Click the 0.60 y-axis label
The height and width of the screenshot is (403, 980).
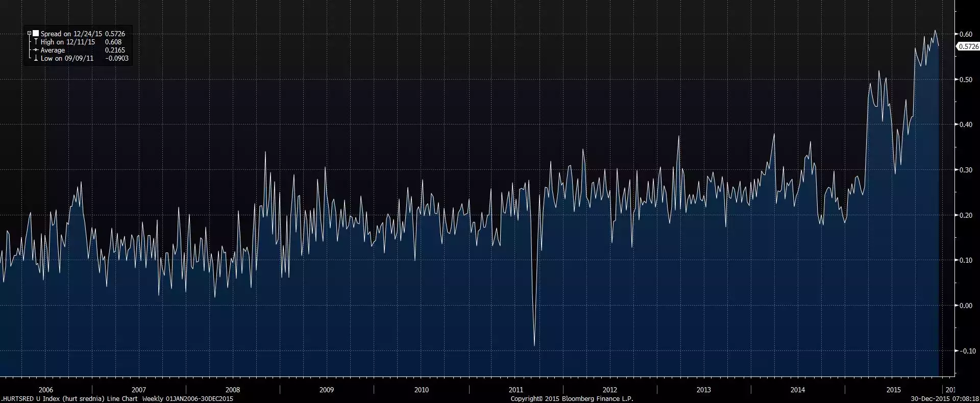966,34
